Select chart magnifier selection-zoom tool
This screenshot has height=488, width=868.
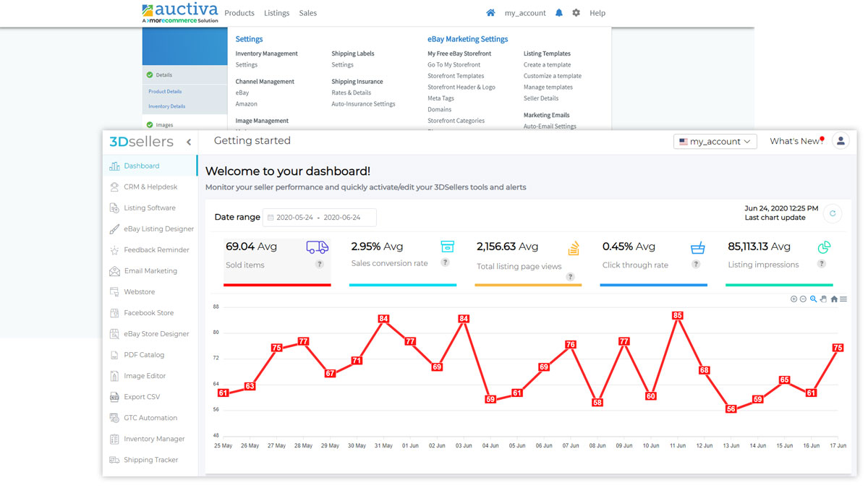[x=813, y=299]
